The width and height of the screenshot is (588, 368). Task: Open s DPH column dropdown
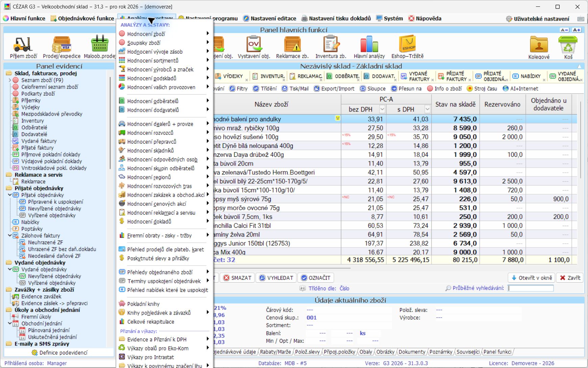(x=427, y=109)
